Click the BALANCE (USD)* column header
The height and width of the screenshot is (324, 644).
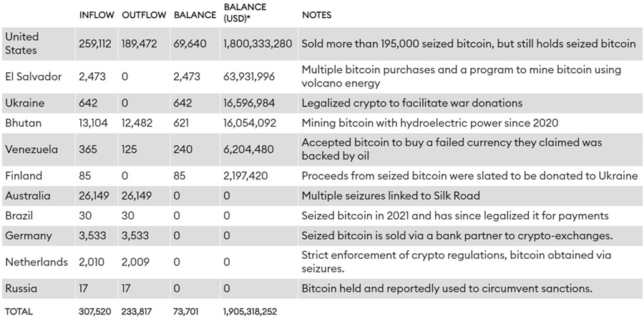245,11
